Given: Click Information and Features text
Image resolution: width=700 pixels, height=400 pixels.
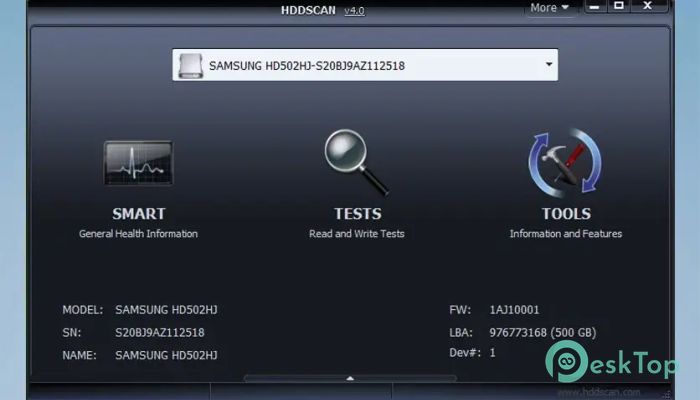Looking at the screenshot, I should (566, 233).
